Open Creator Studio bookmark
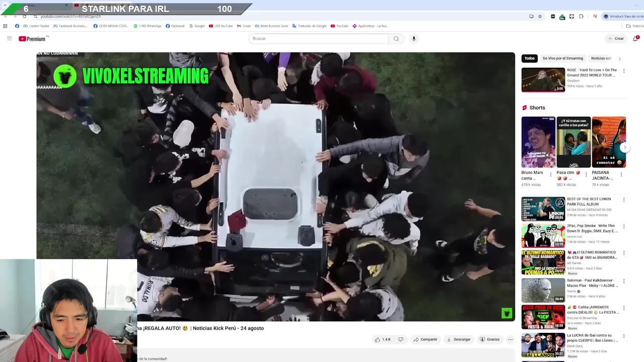 pyautogui.click(x=36, y=26)
